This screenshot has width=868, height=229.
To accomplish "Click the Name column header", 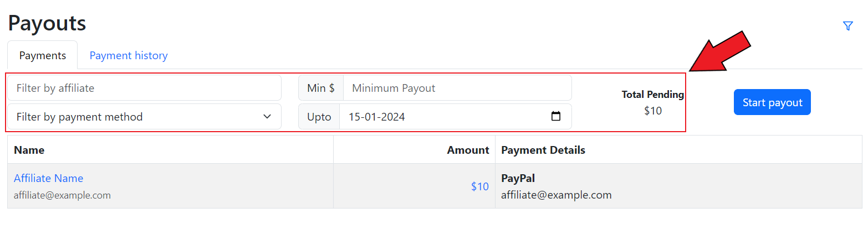I will click(x=29, y=150).
